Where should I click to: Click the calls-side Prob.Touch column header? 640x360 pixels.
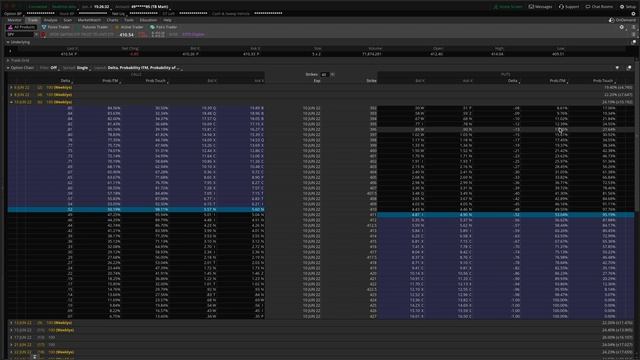coord(156,81)
